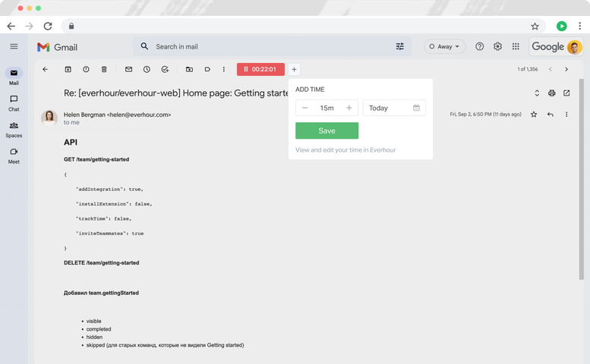Open Google apps grid

(516, 46)
